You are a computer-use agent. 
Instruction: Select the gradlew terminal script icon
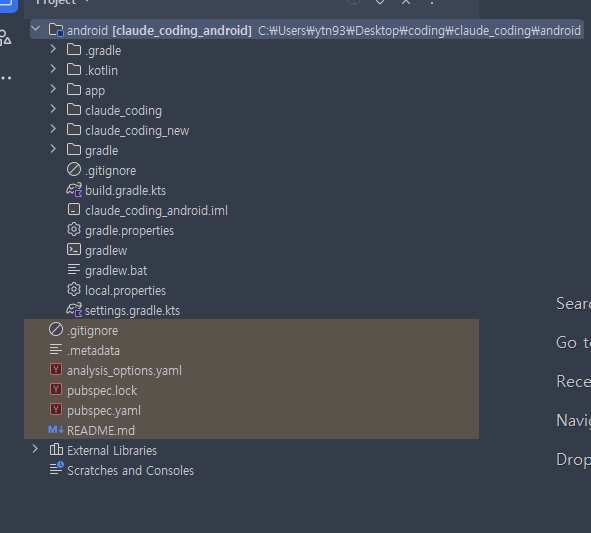(74, 250)
